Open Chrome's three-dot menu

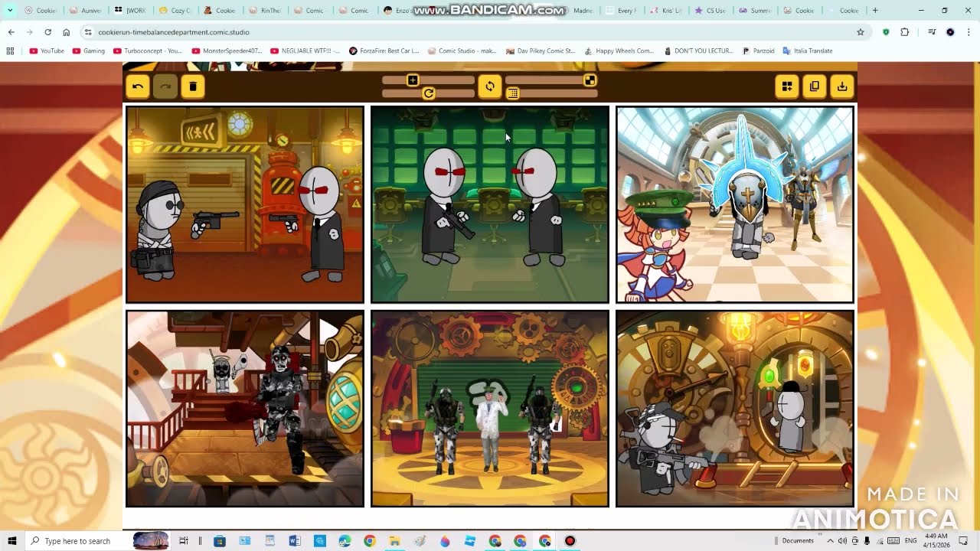coord(969,32)
